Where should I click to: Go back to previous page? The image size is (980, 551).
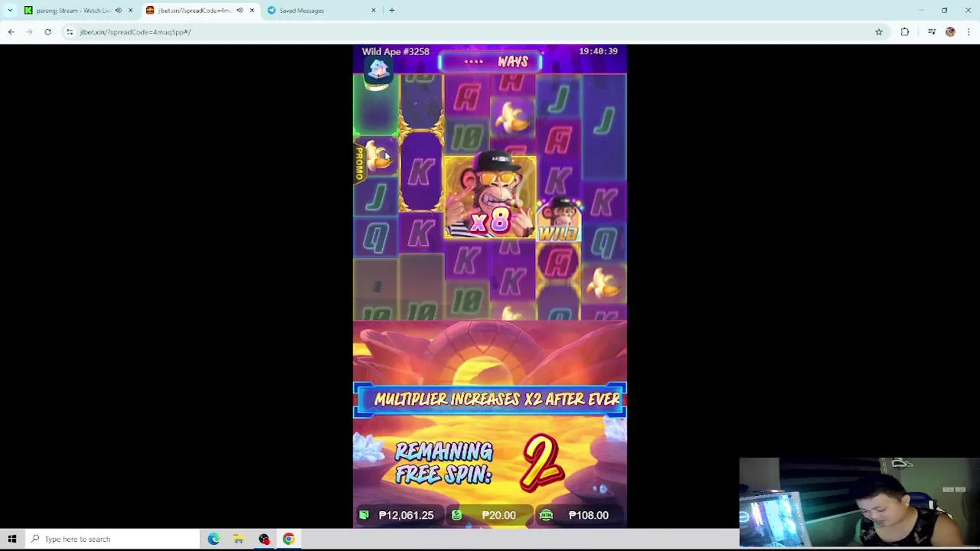[11, 32]
